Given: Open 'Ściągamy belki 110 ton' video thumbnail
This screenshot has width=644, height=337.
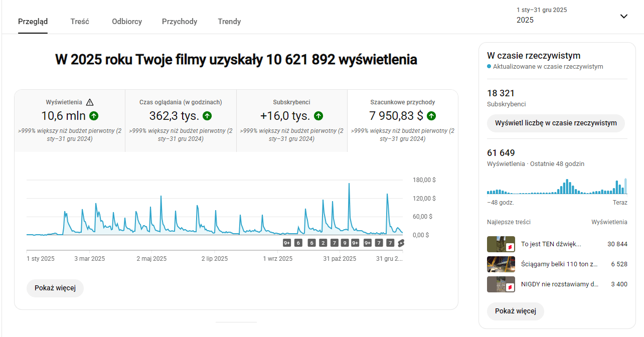Looking at the screenshot, I should (501, 264).
